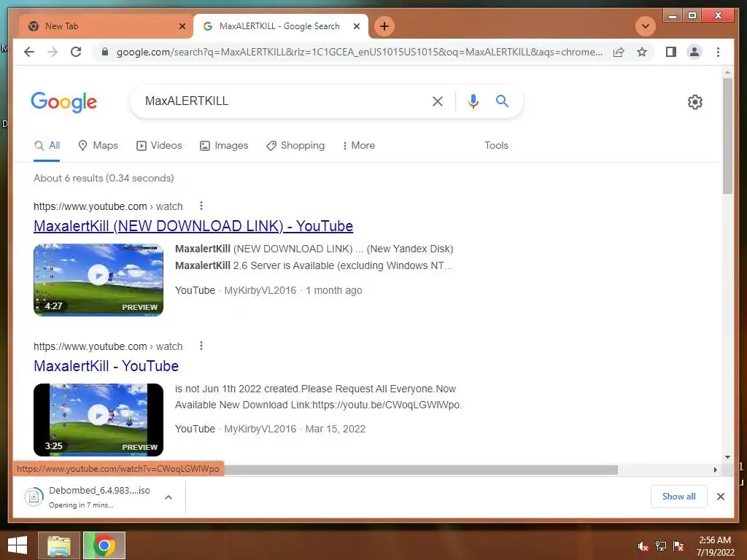Click the 'About 6 results' text

104,178
